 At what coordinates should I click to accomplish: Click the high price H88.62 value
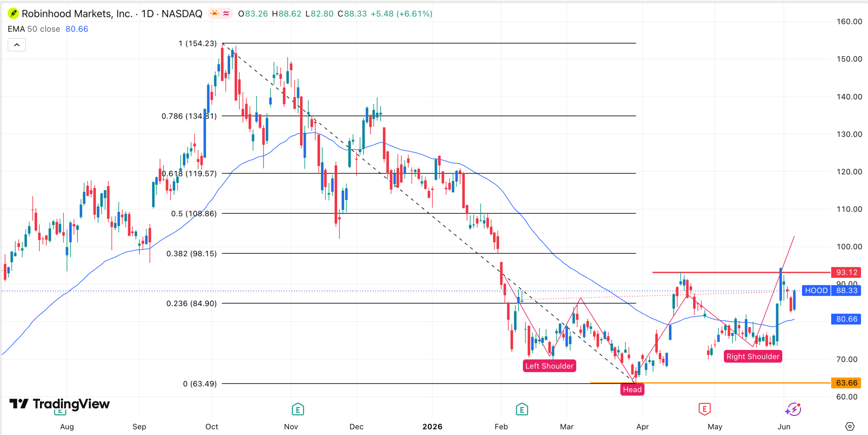pos(287,14)
